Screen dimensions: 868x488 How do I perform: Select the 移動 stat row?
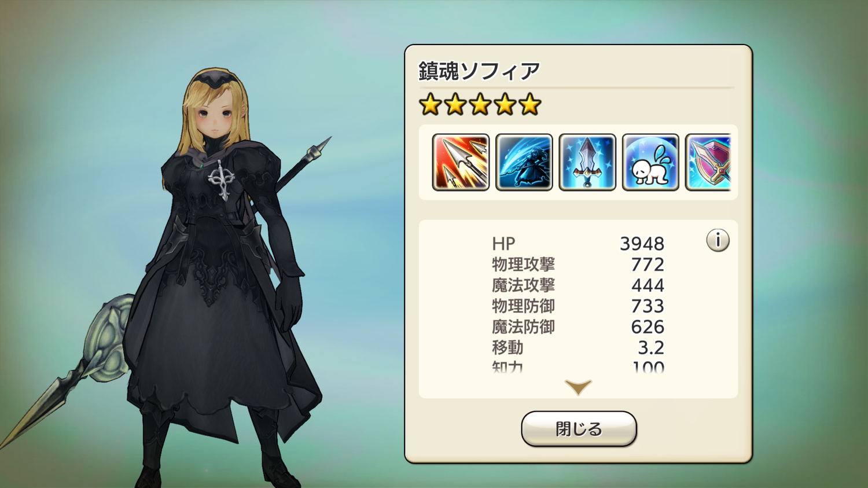(578, 348)
